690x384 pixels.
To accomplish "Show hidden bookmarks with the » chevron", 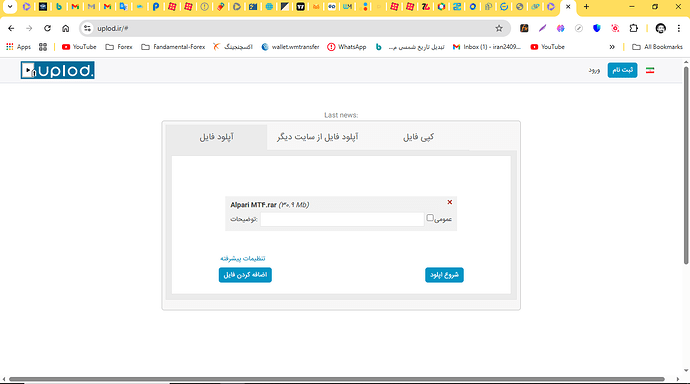I will click(x=612, y=47).
